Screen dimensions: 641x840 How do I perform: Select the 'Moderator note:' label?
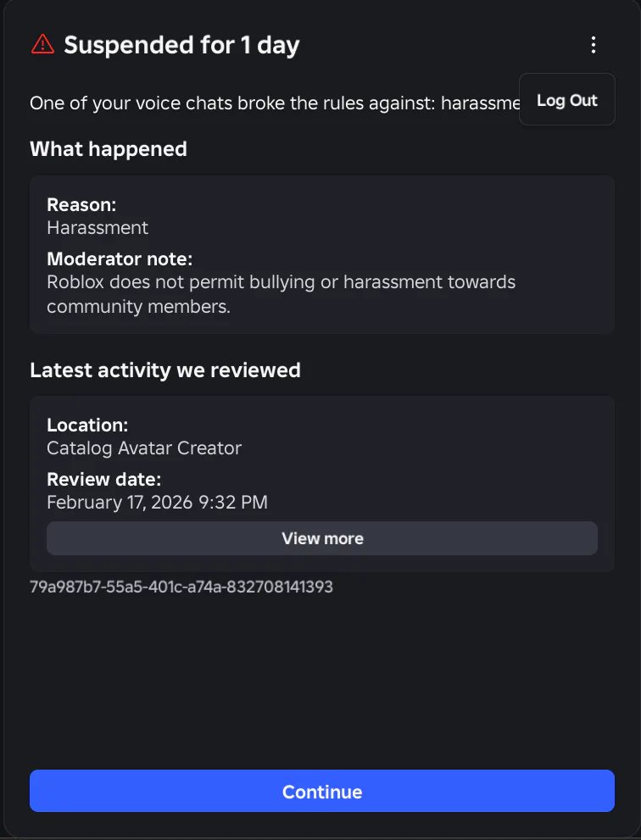[120, 259]
